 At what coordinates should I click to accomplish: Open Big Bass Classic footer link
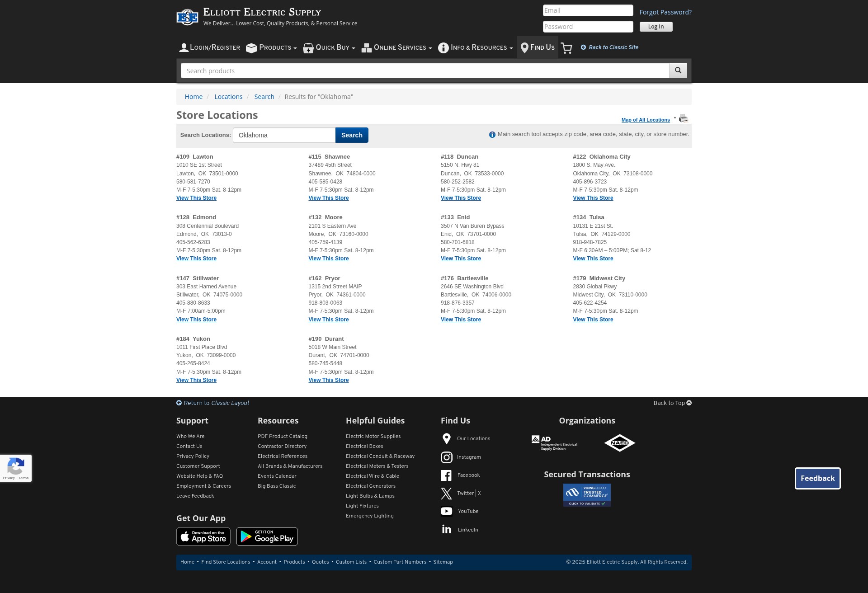(x=277, y=486)
